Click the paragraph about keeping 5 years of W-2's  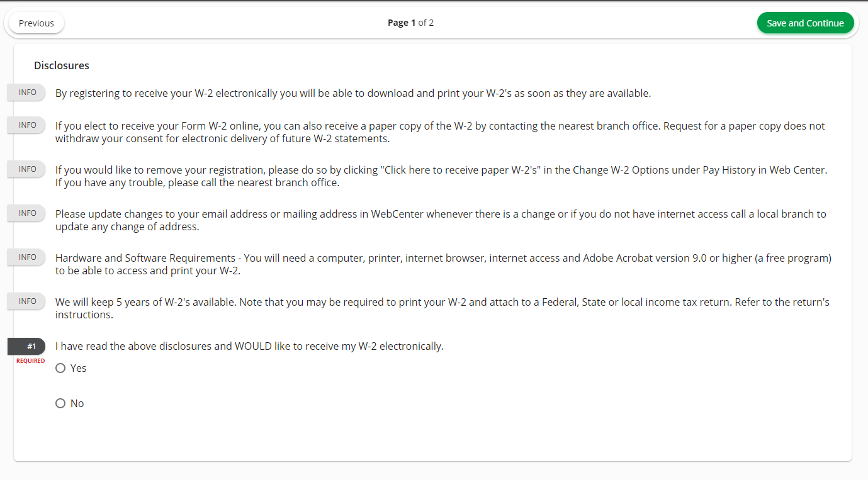point(442,308)
